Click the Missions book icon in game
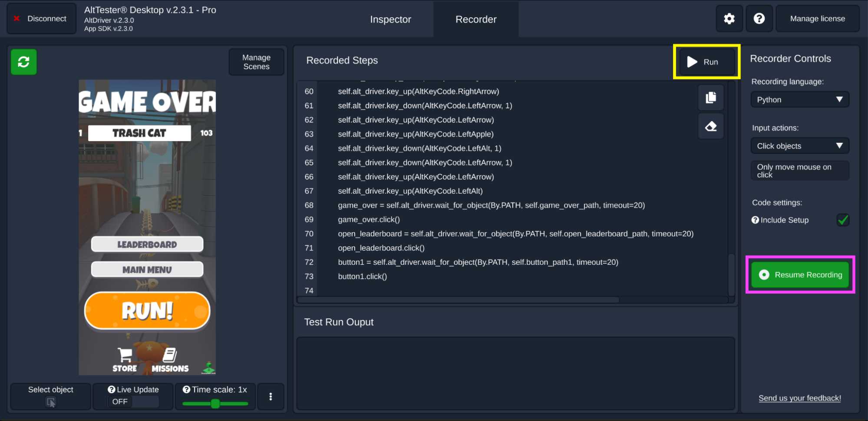 (170, 355)
